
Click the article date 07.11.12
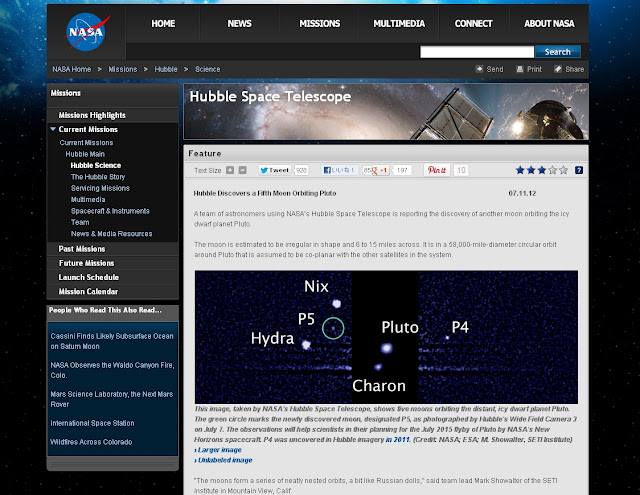[522, 193]
